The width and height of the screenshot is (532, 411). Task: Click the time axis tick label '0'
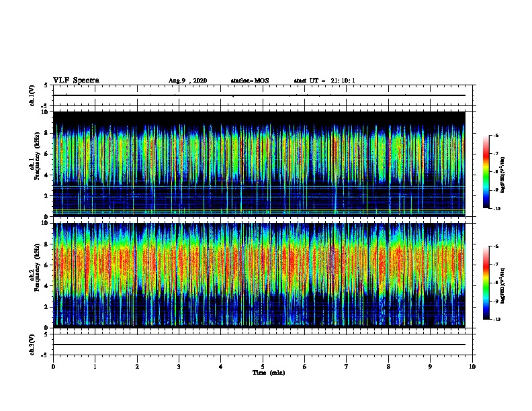click(53, 367)
